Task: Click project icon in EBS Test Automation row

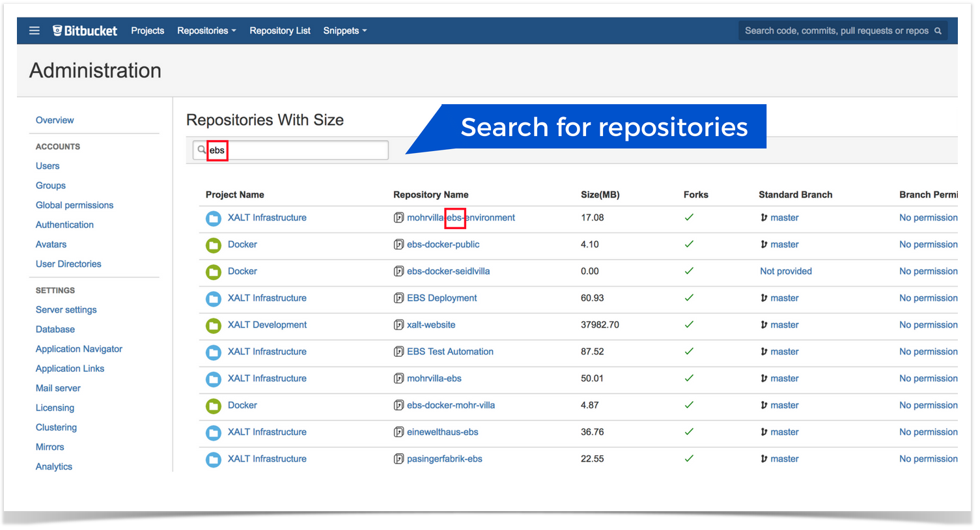Action: tap(214, 352)
